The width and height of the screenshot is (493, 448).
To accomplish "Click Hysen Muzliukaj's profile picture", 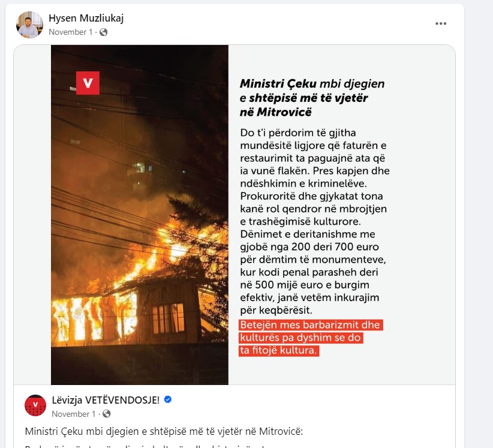I will tap(29, 25).
